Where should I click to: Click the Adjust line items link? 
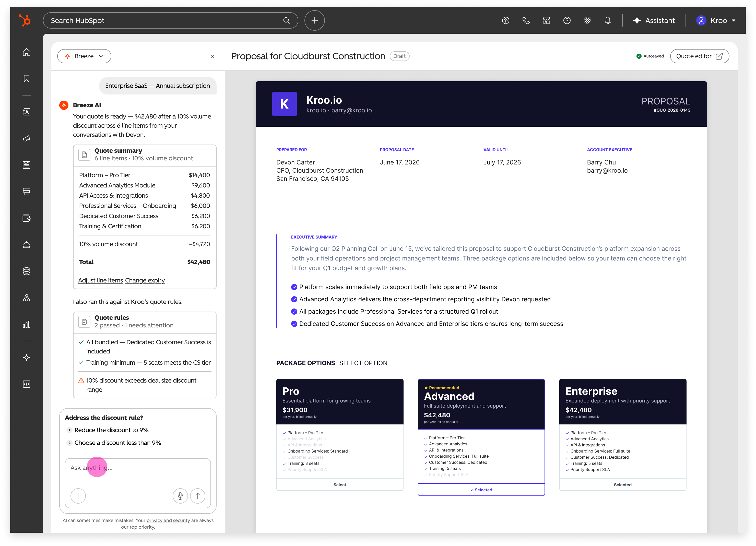(x=100, y=280)
